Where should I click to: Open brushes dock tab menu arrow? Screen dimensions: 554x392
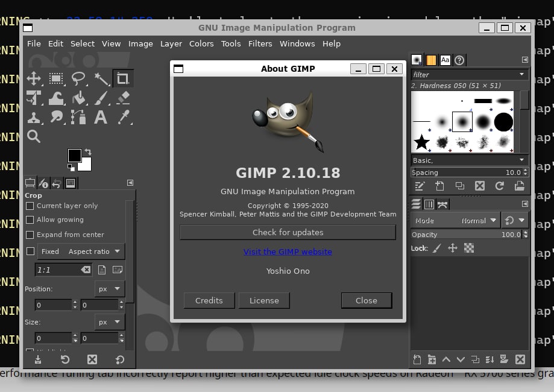[525, 60]
